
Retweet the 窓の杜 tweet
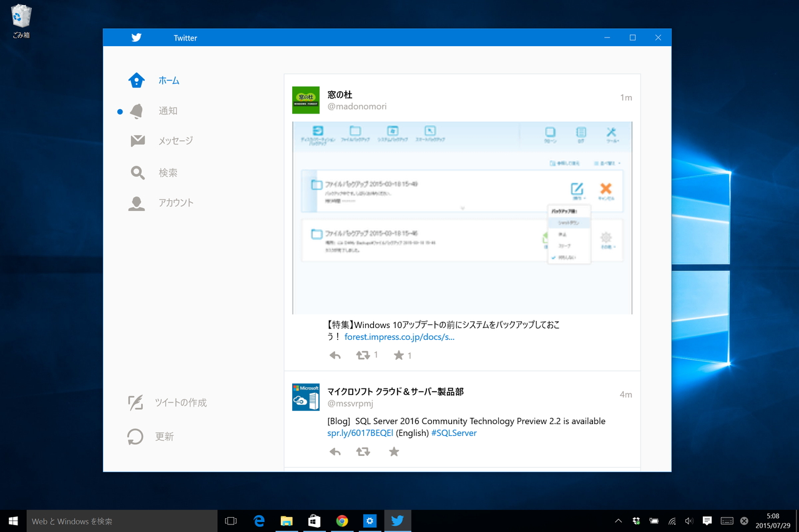click(x=363, y=355)
